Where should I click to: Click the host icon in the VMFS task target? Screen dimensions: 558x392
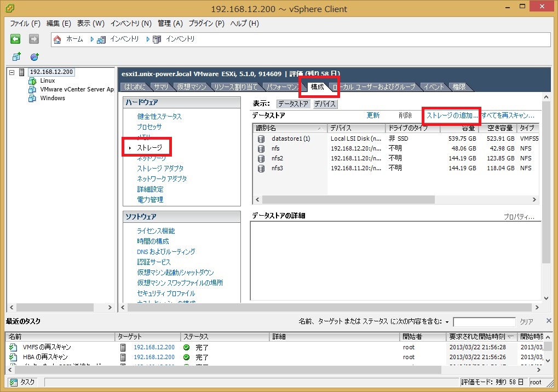123,347
